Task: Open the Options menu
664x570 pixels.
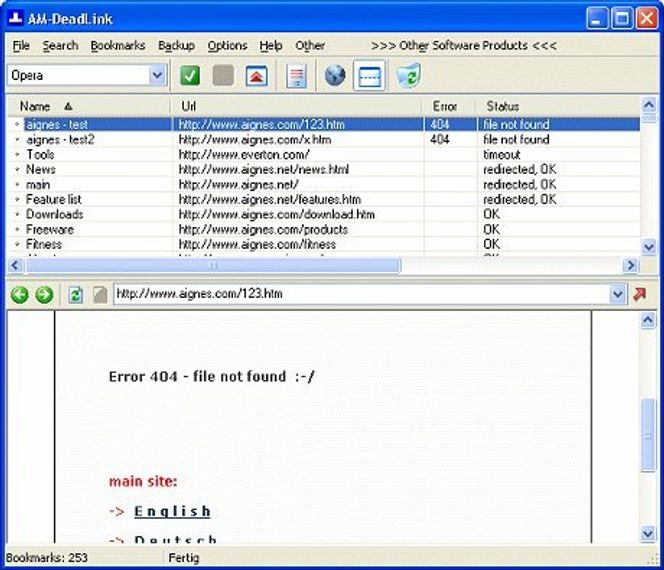Action: 227,45
